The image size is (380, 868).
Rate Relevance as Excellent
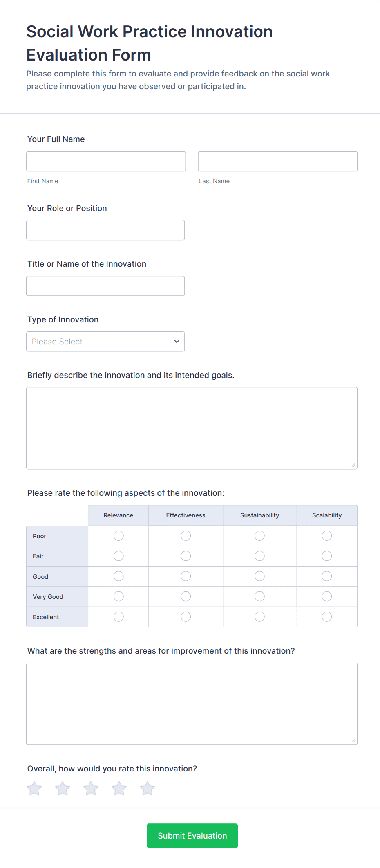tap(118, 617)
